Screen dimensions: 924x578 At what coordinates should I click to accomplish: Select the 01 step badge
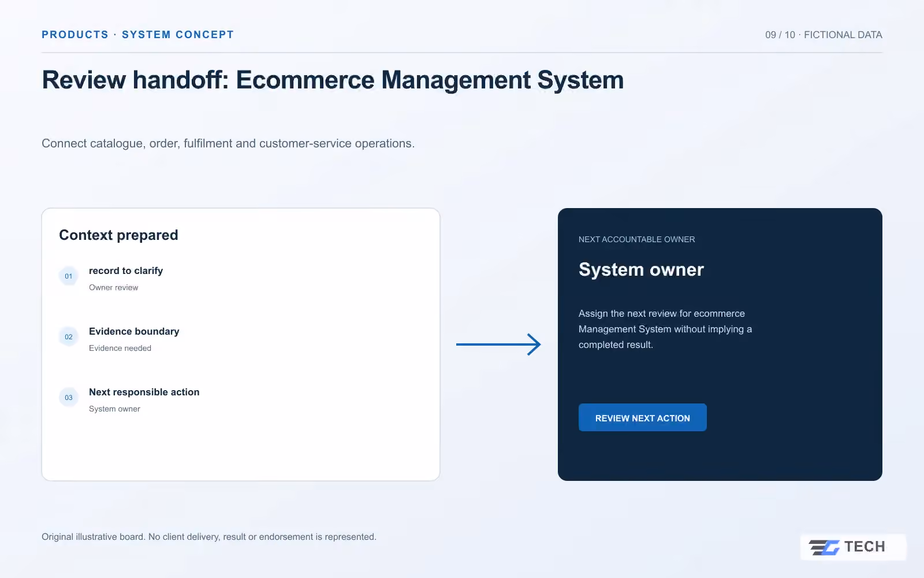tap(69, 276)
